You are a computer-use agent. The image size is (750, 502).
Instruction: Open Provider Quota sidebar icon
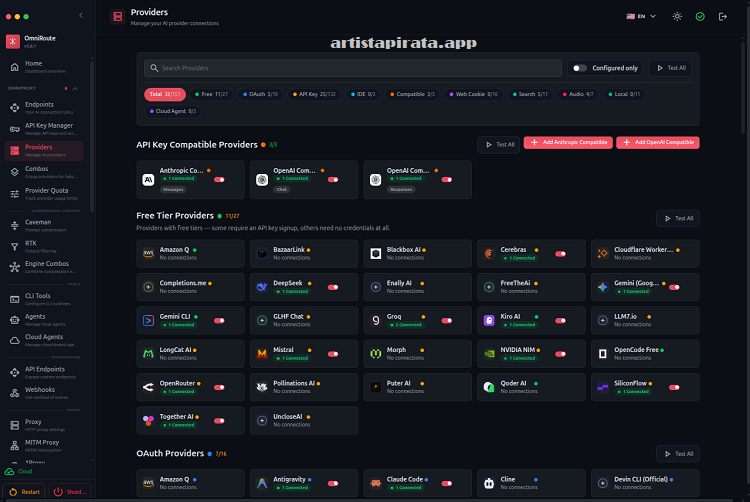pos(15,194)
